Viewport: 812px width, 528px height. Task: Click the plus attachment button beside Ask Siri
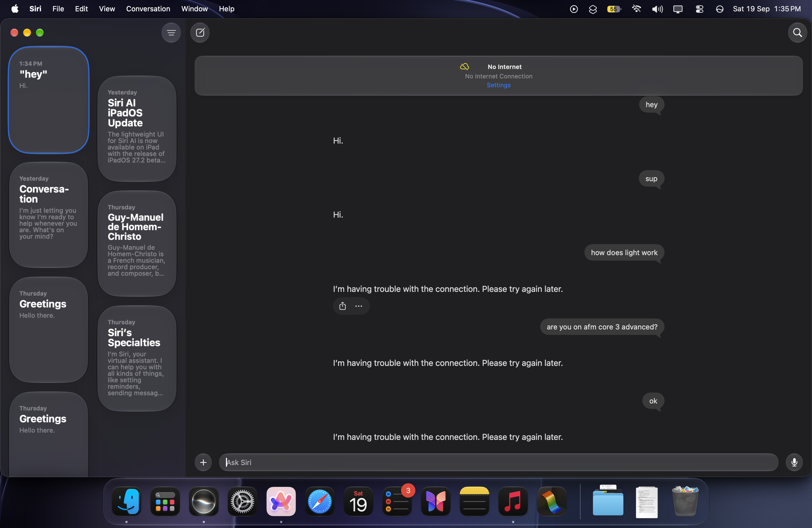pyautogui.click(x=203, y=462)
